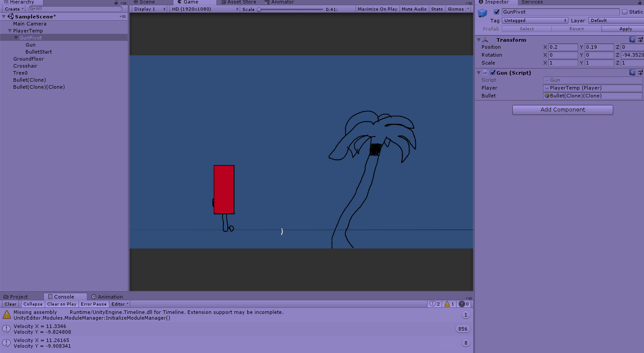Switch to the Animation tab
The height and width of the screenshot is (353, 644).
pos(107,297)
